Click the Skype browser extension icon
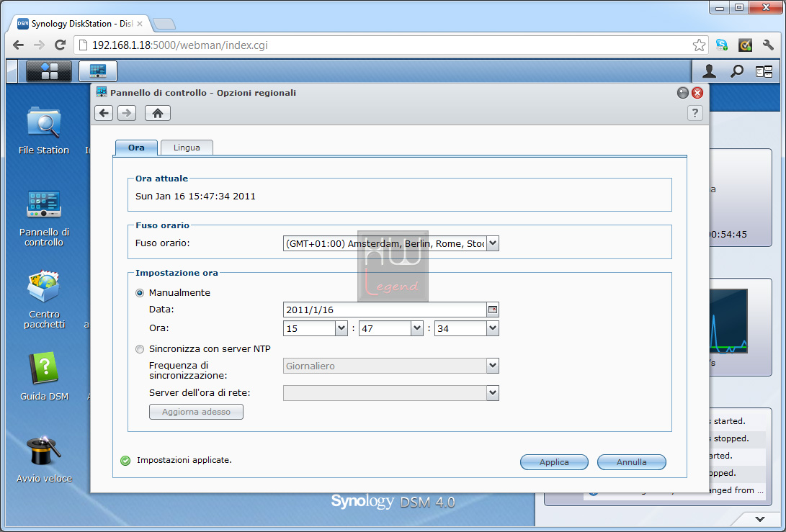The height and width of the screenshot is (532, 786). (722, 45)
